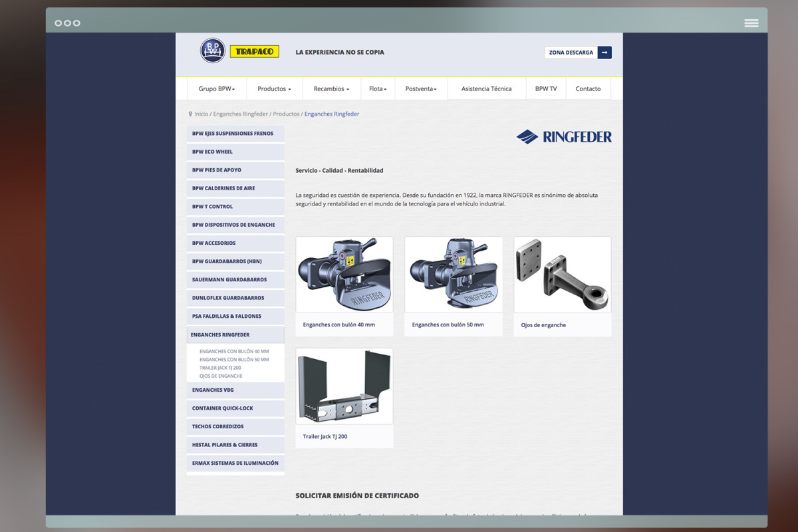Screen dimensions: 798x532
Task: Select SAUERMANN GUARDABARROS in sidebar
Action: (235, 280)
